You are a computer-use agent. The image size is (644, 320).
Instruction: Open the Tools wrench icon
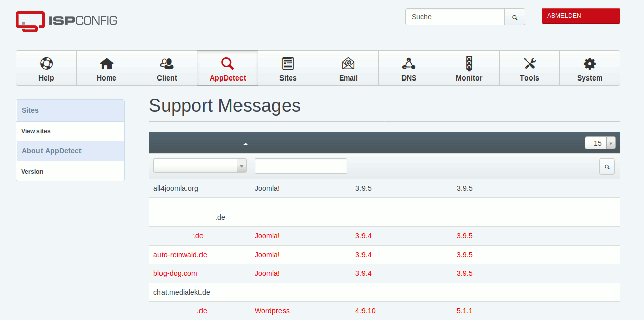[530, 63]
